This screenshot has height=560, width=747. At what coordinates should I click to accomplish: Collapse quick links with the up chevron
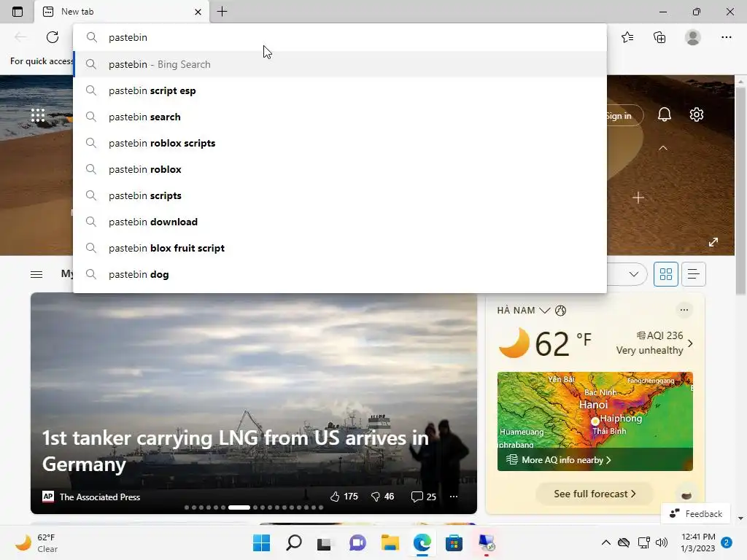point(662,148)
